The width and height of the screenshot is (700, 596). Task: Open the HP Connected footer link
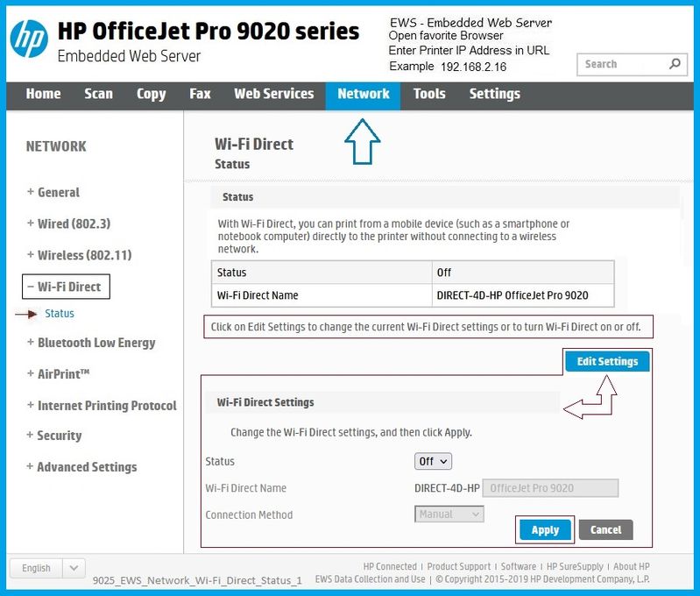[x=390, y=566]
